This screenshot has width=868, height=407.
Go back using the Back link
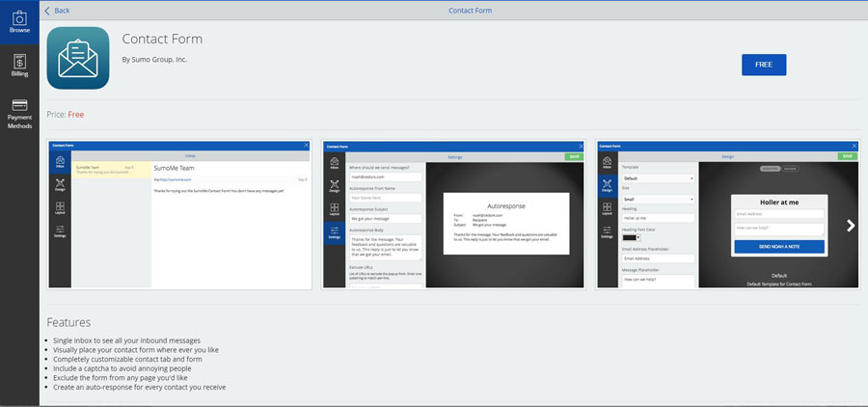[x=57, y=11]
